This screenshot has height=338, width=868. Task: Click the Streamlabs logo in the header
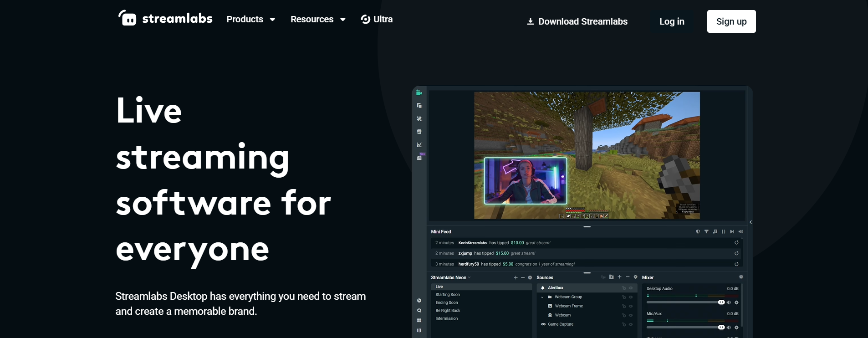click(x=165, y=18)
